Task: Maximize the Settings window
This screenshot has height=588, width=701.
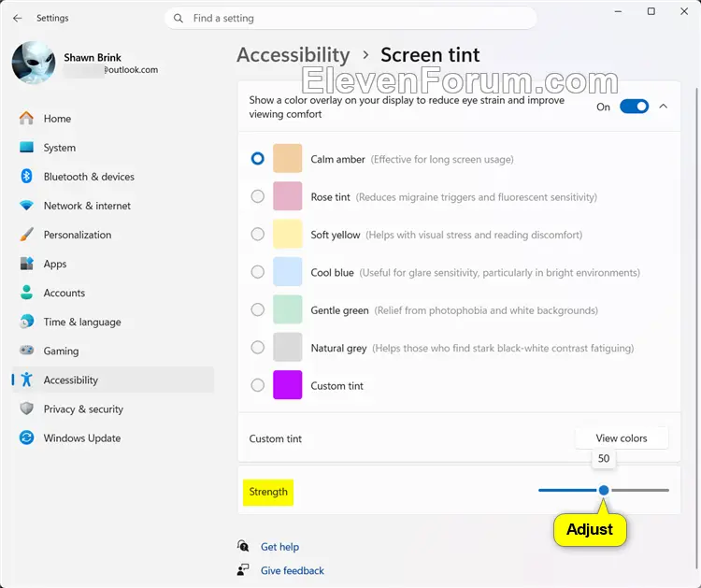Action: pos(651,11)
